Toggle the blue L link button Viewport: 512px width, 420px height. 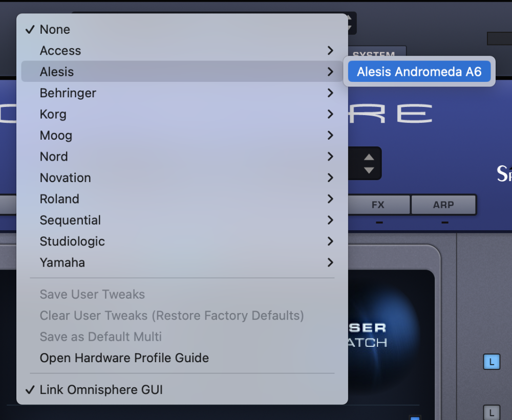[492, 362]
